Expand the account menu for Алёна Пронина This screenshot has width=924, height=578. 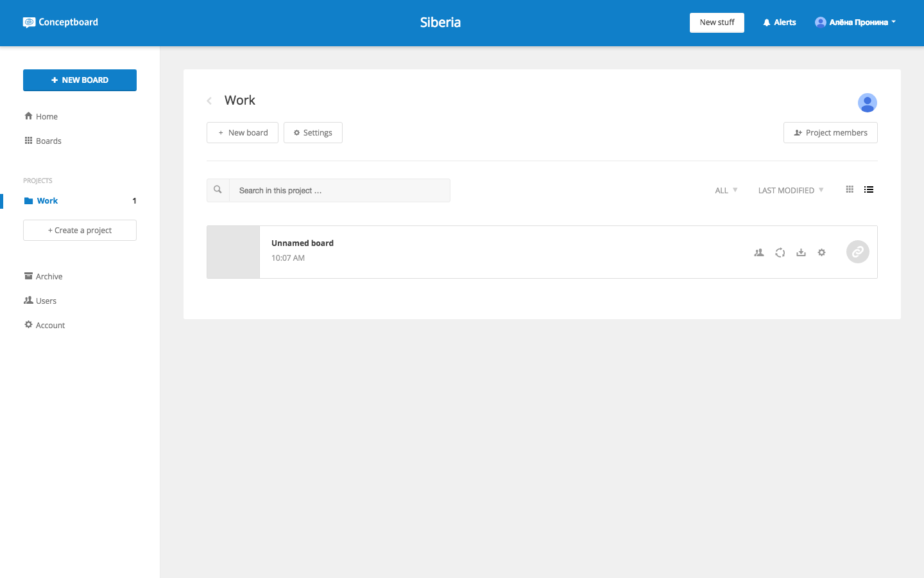click(855, 22)
